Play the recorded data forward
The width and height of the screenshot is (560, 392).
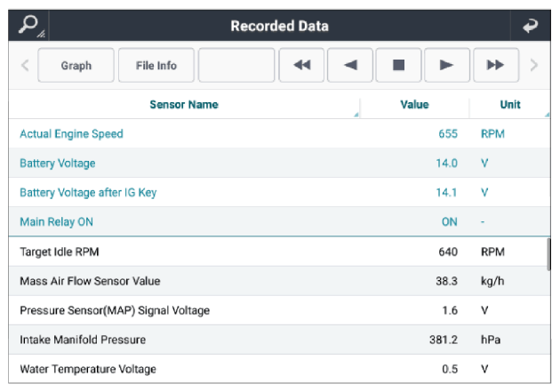click(x=446, y=66)
